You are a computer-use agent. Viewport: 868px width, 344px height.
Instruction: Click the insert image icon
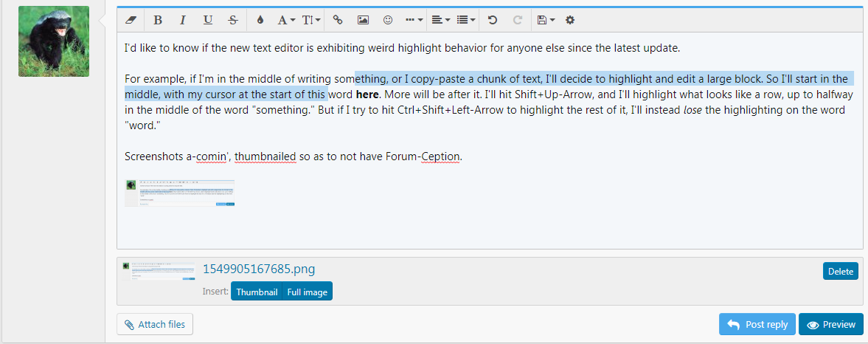[x=363, y=20]
